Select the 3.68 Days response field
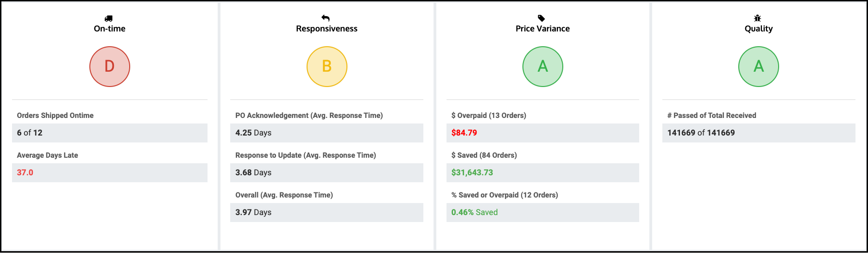The width and height of the screenshot is (868, 253). tap(327, 173)
